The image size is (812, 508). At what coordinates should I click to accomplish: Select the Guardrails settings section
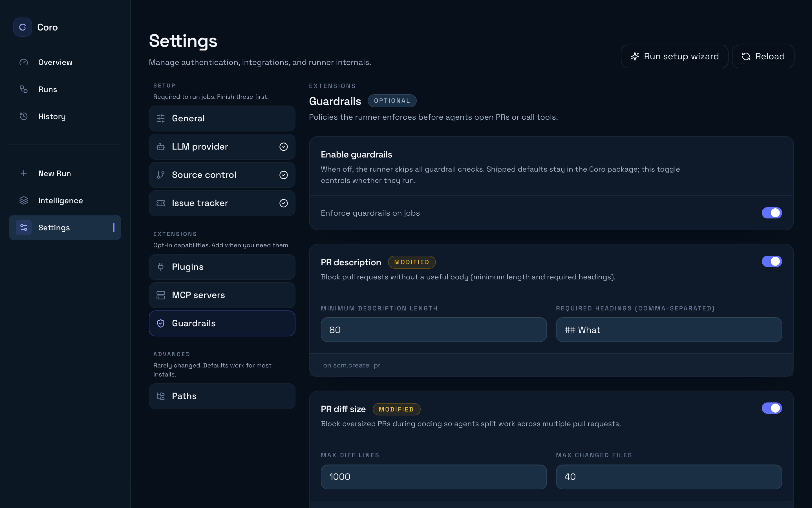222,323
